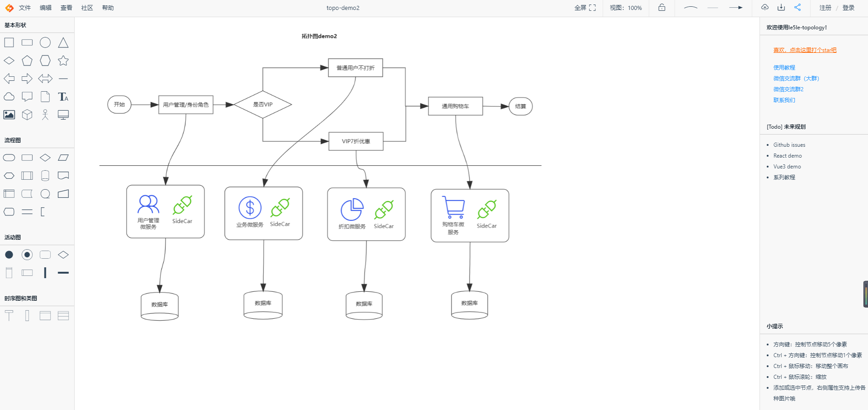The image size is (868, 410).
Task: Click the cloud upload icon
Action: [x=765, y=7]
